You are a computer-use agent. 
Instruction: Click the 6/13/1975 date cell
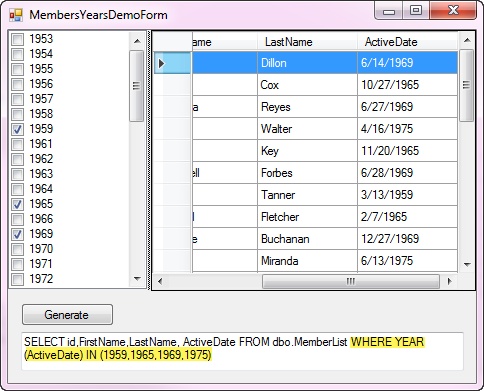[407, 261]
